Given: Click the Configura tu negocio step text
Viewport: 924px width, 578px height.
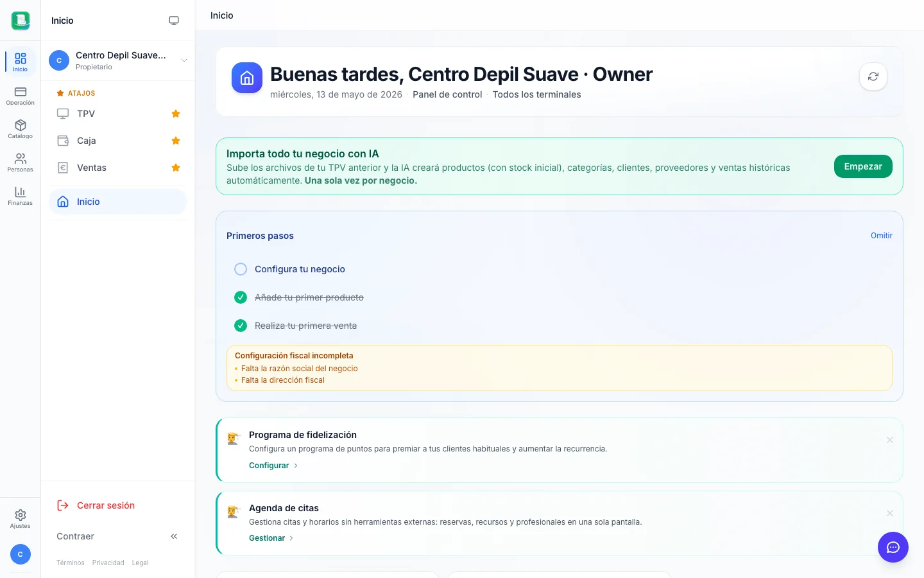Looking at the screenshot, I should pyautogui.click(x=300, y=269).
